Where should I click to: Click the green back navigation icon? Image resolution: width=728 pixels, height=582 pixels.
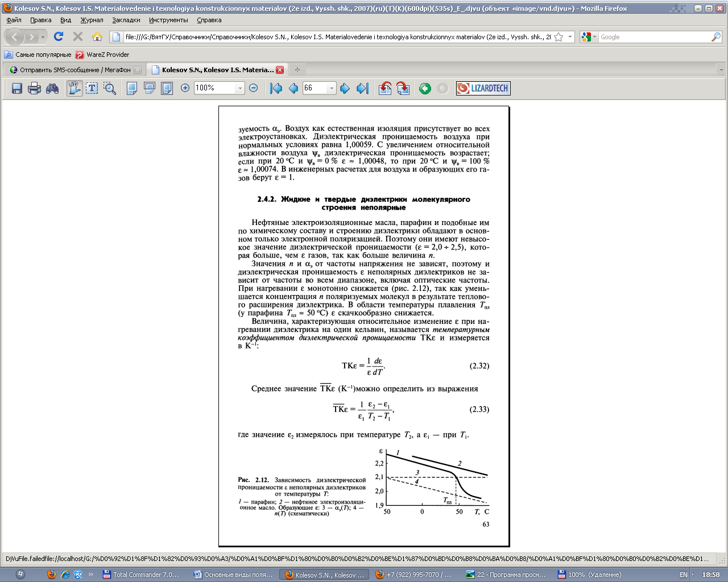pyautogui.click(x=425, y=88)
